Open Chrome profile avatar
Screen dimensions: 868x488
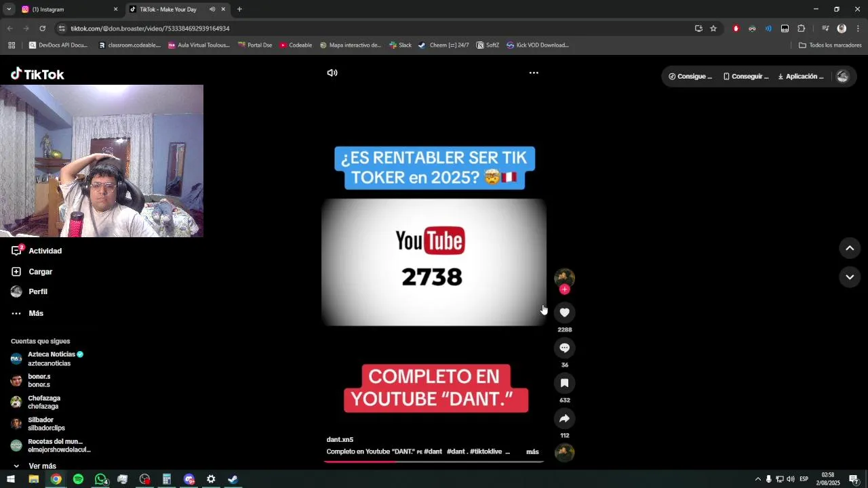[x=842, y=28]
